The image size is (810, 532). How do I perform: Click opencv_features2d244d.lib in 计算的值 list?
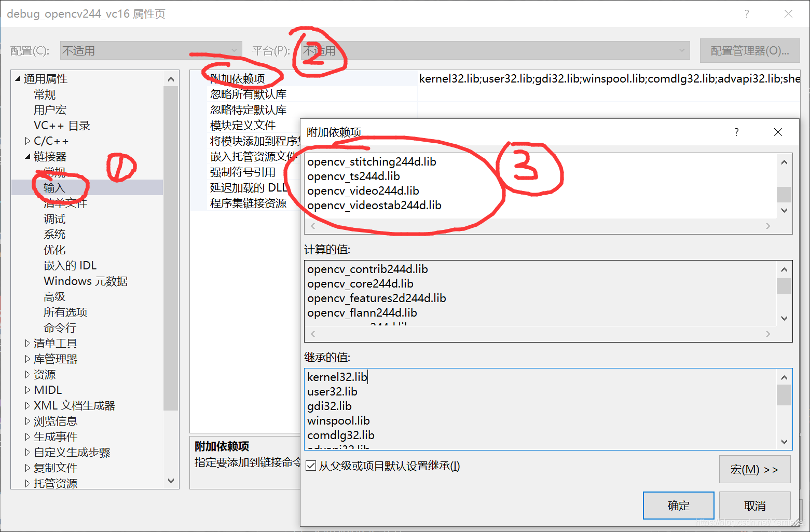click(377, 298)
